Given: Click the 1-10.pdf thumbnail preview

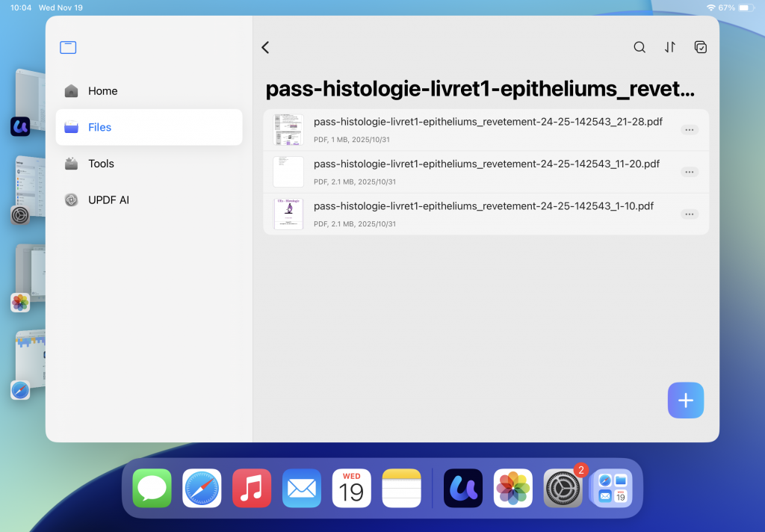Looking at the screenshot, I should 288,214.
